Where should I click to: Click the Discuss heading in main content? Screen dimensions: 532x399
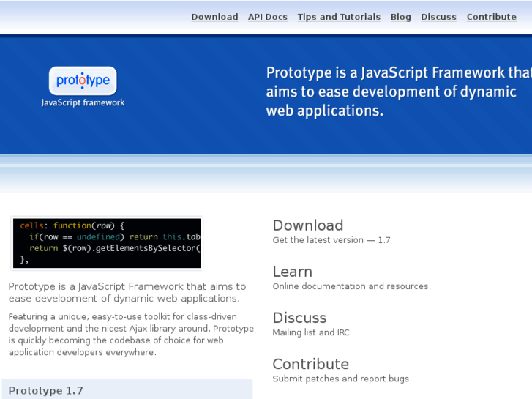point(299,318)
